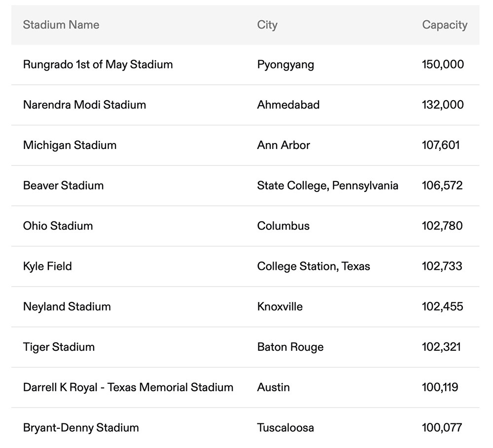Screen dimensions: 493x448
Task: Select the Narendra Modi Stadium cell
Action: 84,105
